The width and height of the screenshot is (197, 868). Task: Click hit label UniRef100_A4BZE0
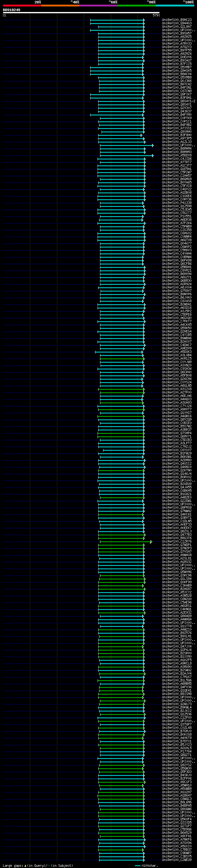176,497
